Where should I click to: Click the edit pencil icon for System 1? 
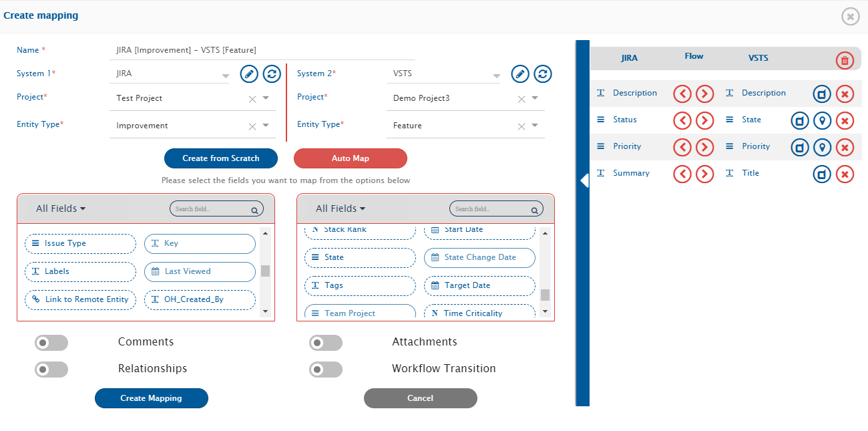click(249, 74)
